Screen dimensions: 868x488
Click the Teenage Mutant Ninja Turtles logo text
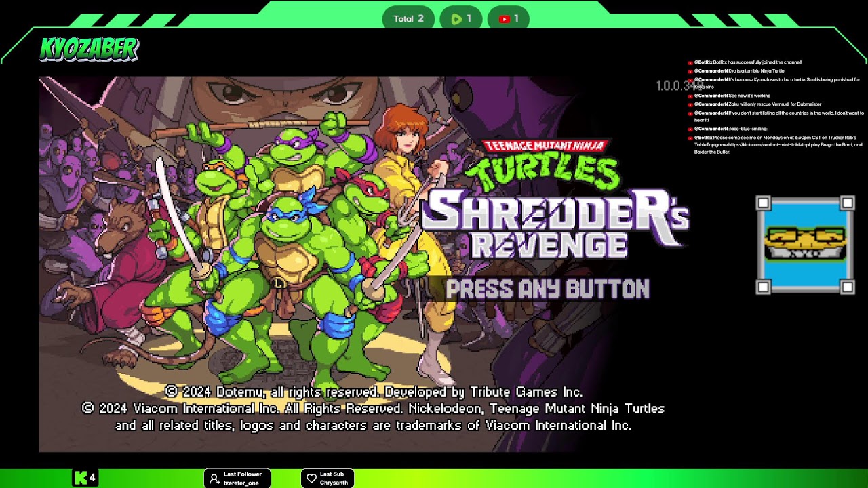tap(545, 165)
